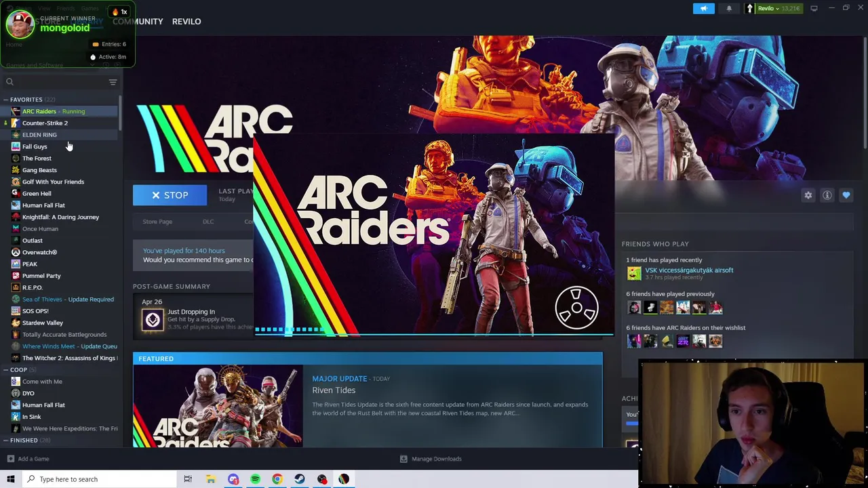868x488 pixels.
Task: Open Windows Start menu
Action: click(x=10, y=479)
